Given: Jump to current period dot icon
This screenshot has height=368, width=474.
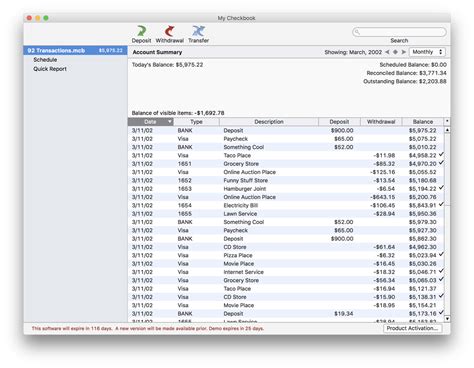Looking at the screenshot, I should (395, 52).
